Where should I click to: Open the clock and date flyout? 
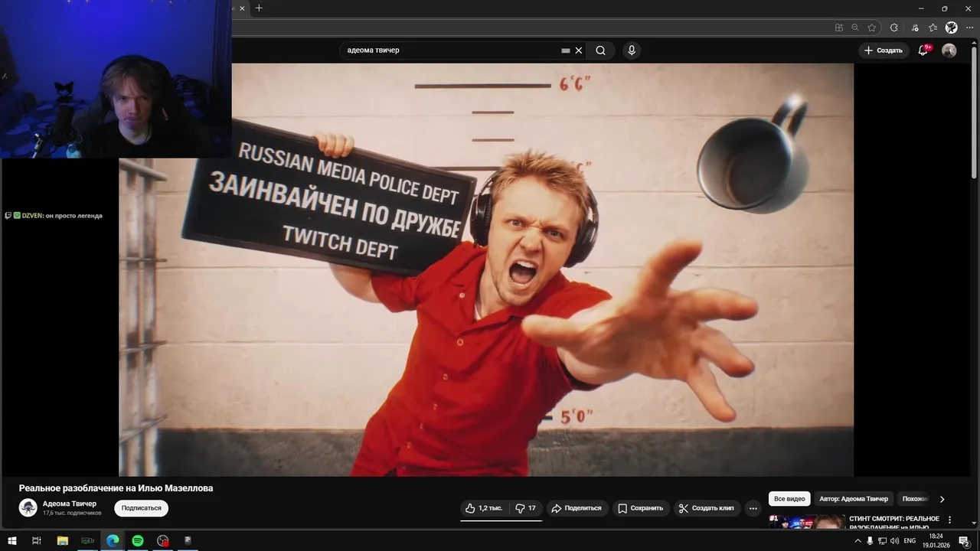(935, 540)
